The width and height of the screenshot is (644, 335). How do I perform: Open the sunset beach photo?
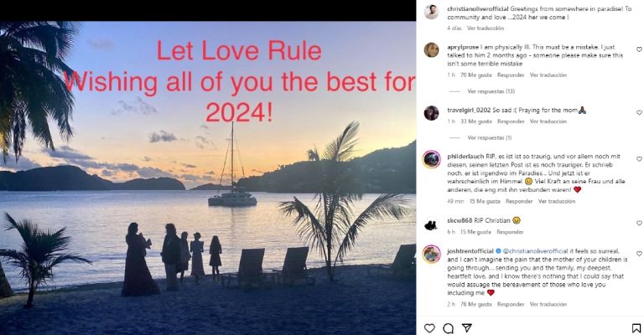point(208,178)
